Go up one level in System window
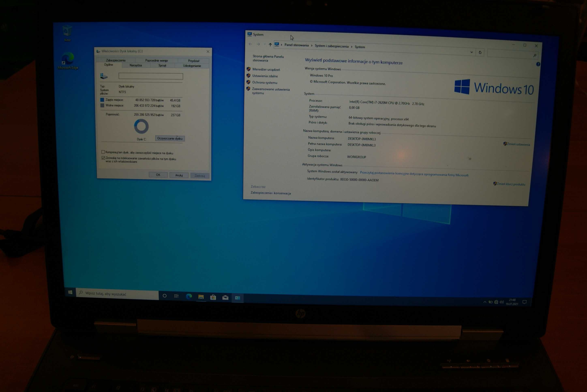This screenshot has height=392, width=587. pyautogui.click(x=270, y=45)
